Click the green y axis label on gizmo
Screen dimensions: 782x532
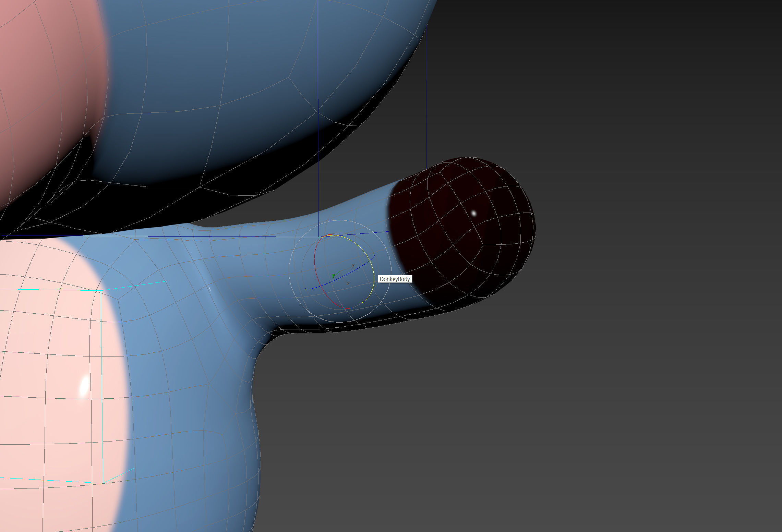[333, 276]
